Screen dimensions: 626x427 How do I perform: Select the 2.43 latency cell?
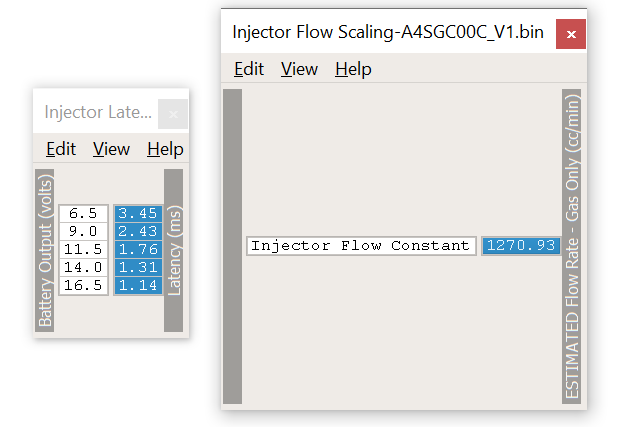pyautogui.click(x=138, y=232)
